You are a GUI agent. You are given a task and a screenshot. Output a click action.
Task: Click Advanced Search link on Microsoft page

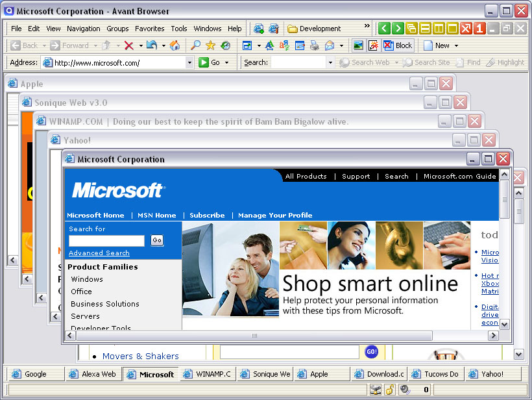click(99, 253)
